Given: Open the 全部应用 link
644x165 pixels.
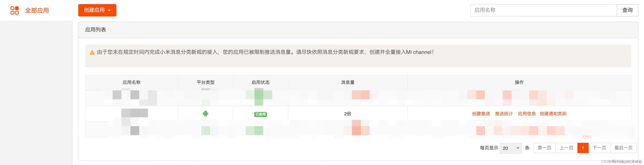Looking at the screenshot, I should pos(37,10).
